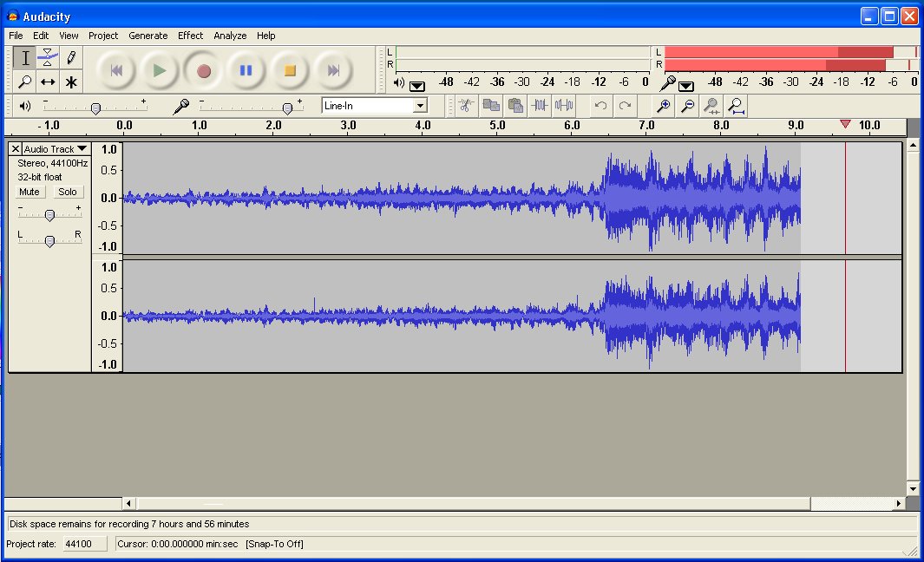
Task: Click the Cursor position status text
Action: click(x=177, y=544)
